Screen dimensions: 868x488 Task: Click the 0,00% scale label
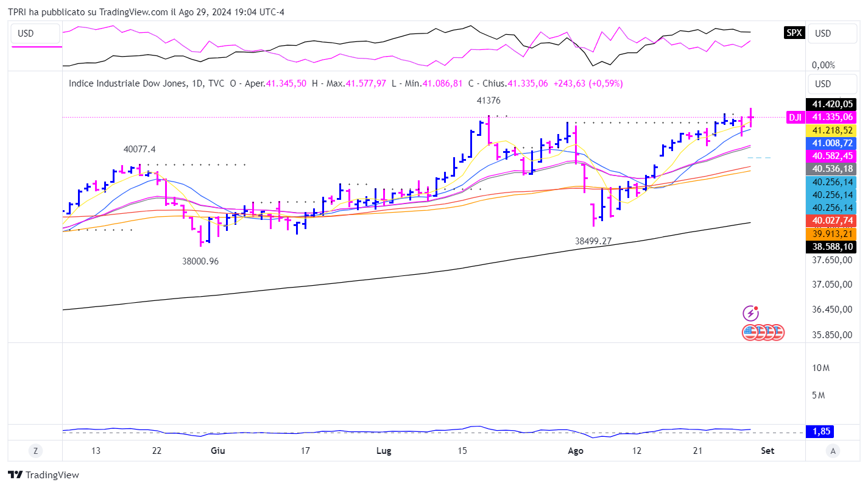[x=824, y=65]
